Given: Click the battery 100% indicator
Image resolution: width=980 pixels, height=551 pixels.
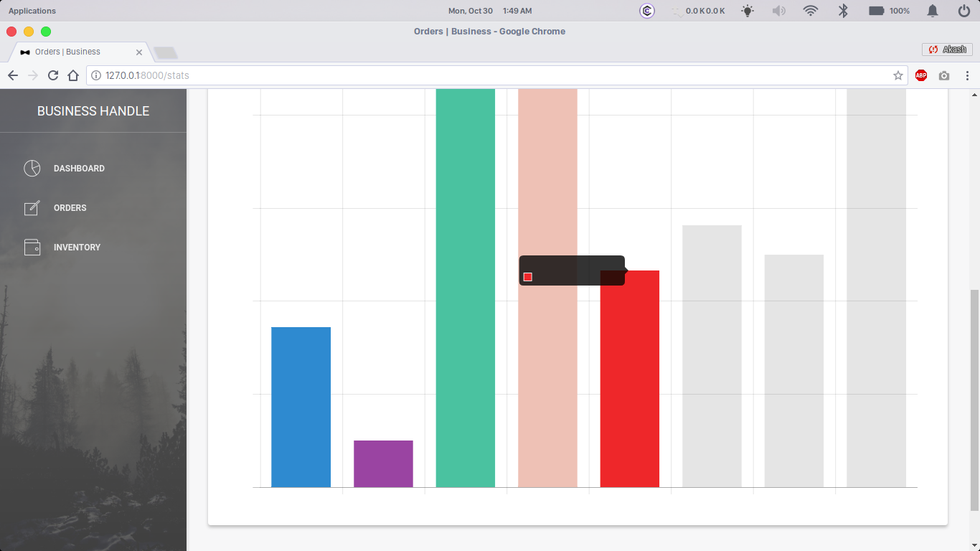Looking at the screenshot, I should [890, 11].
